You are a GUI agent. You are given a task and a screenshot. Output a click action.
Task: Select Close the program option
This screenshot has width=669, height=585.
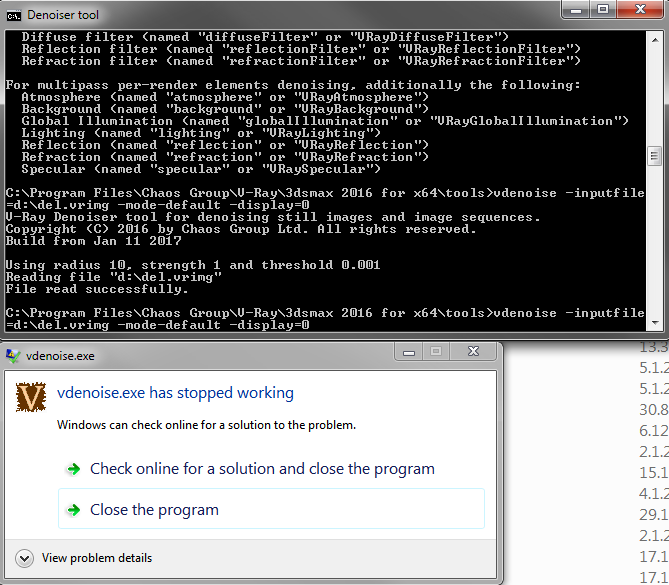coord(271,509)
